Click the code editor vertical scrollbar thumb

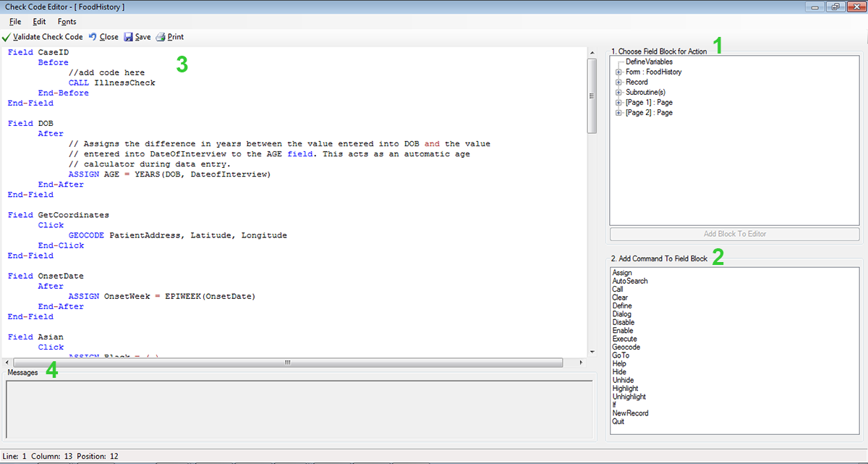tap(592, 96)
